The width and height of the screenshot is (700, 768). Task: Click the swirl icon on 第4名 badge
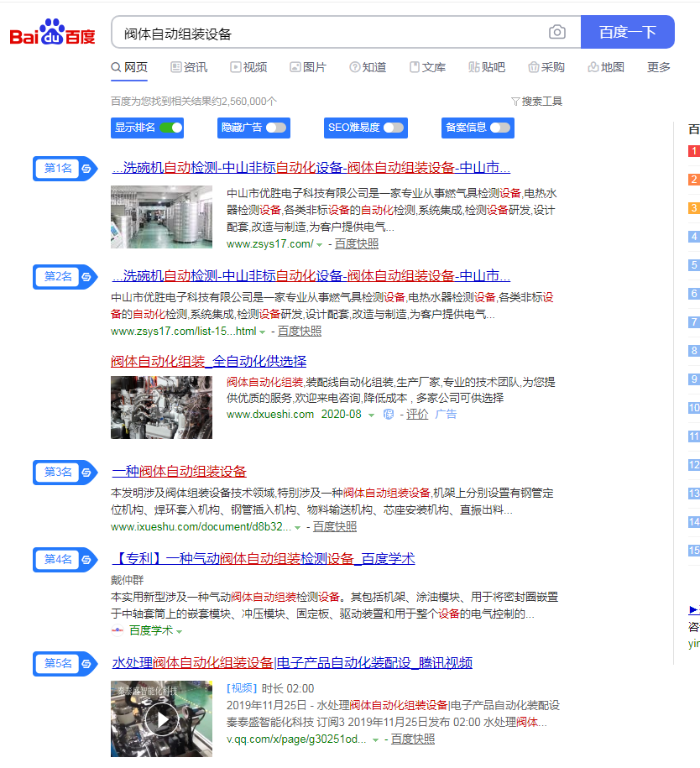[86, 559]
